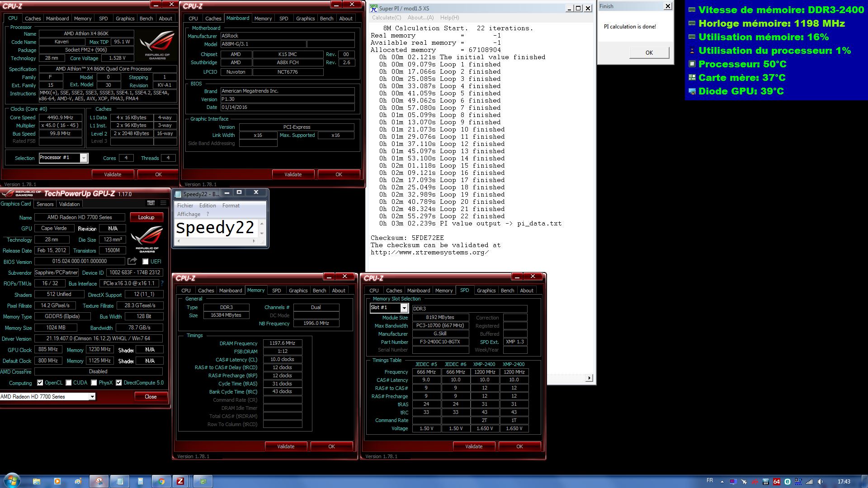868x488 pixels.
Task: Click Validate in the CPU tab CPU-Z window
Action: click(x=113, y=174)
